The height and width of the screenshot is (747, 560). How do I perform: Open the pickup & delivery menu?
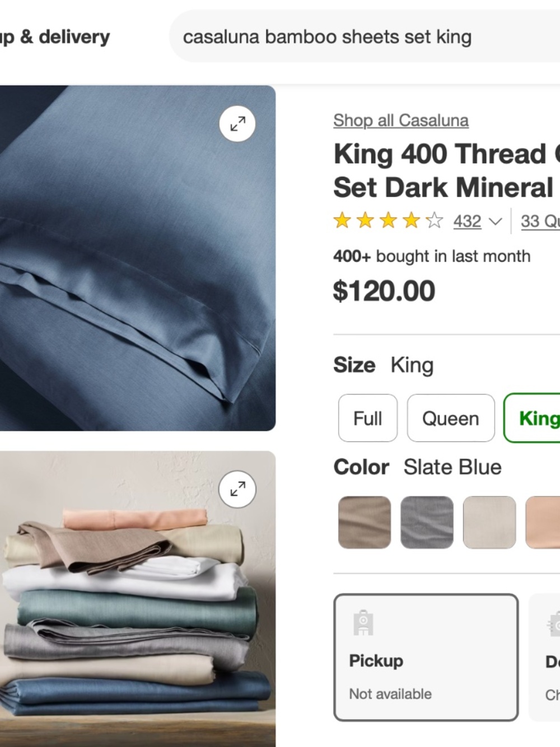[55, 37]
